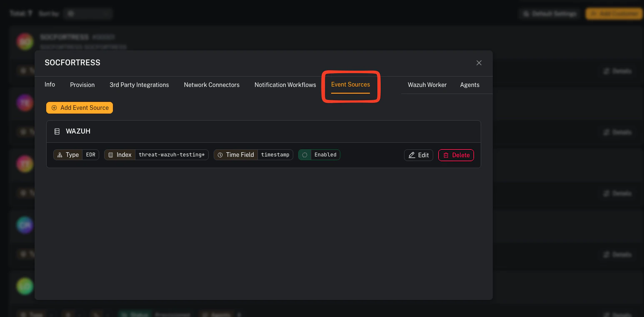The image size is (644, 317).
Task: Switch to the Provision tab
Action: [82, 84]
